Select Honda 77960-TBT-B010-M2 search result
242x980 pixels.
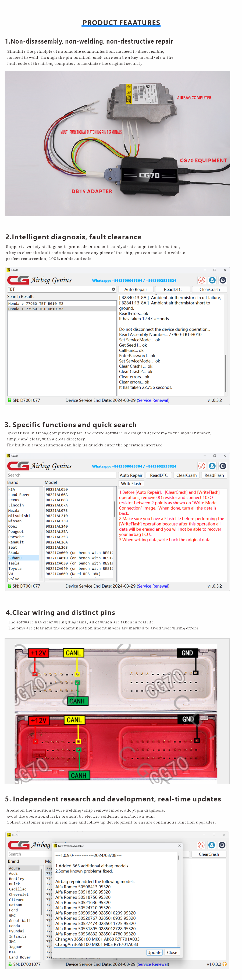coord(36,304)
